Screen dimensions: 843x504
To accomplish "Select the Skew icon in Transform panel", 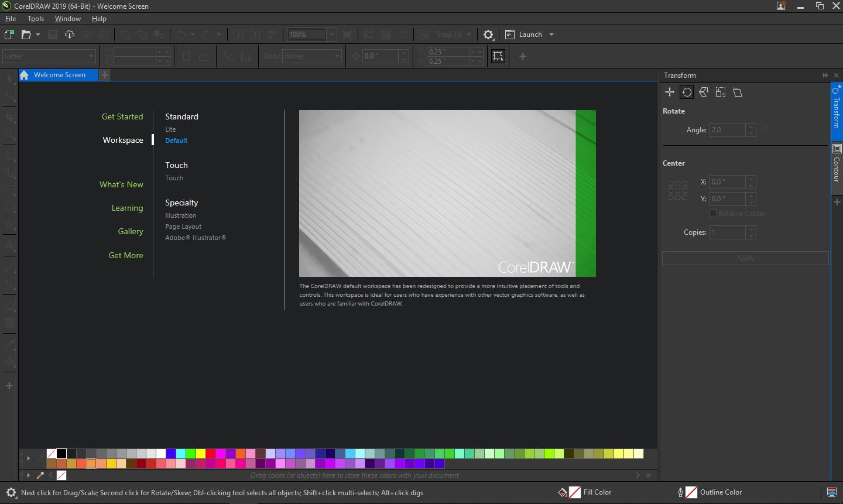I will (738, 92).
